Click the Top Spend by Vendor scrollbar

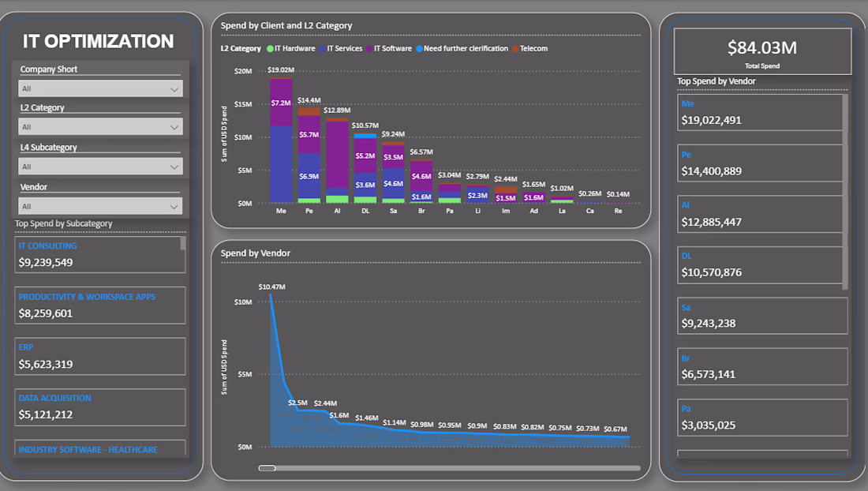[845, 192]
